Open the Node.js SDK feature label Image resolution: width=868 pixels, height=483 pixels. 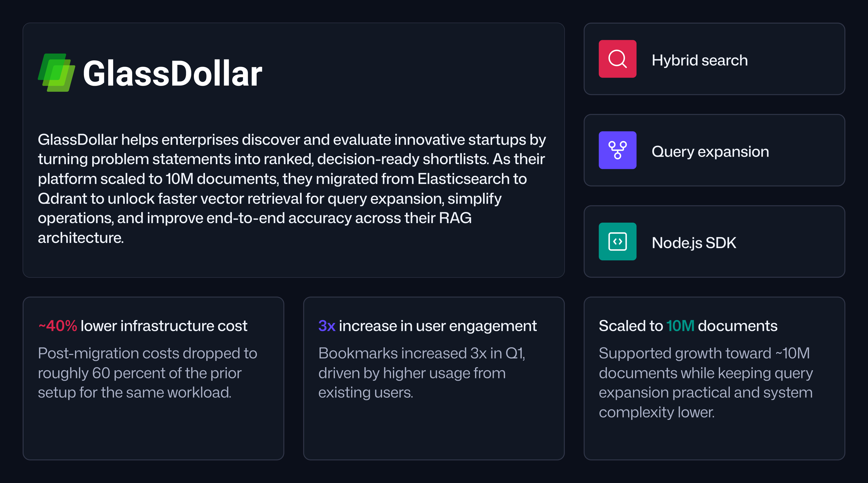point(693,243)
